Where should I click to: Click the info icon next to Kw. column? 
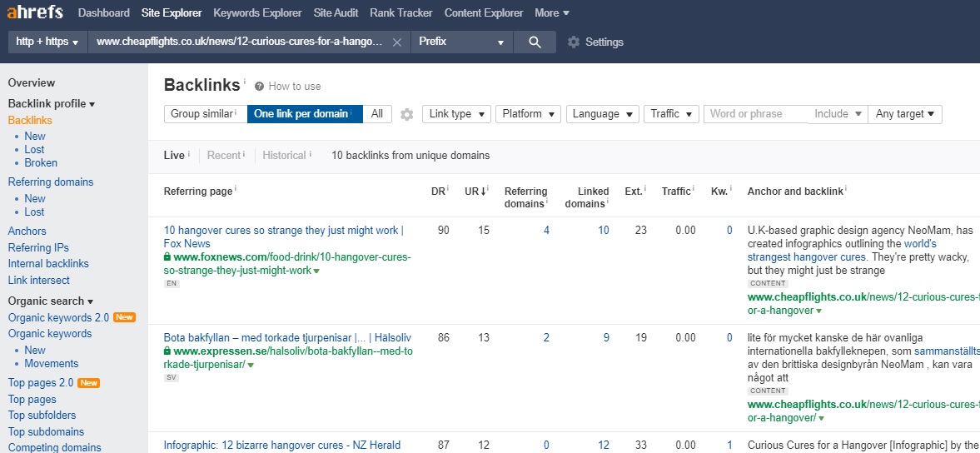(x=730, y=188)
